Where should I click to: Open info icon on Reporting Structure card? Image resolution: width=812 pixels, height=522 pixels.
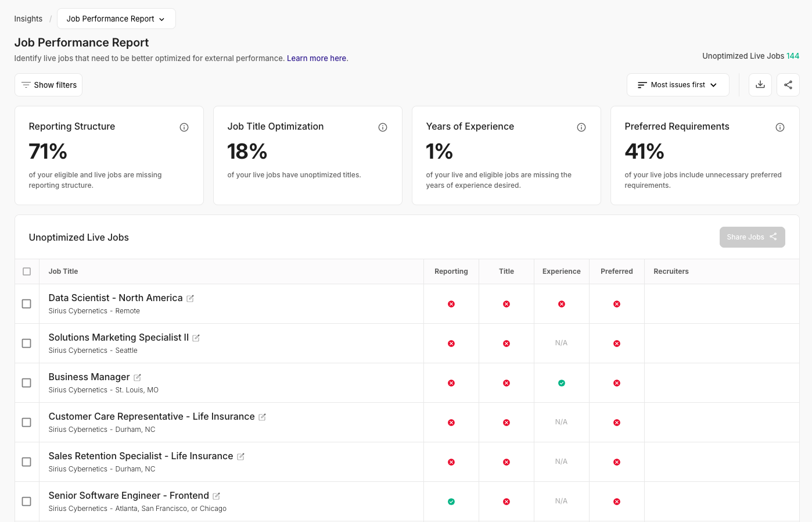(184, 127)
